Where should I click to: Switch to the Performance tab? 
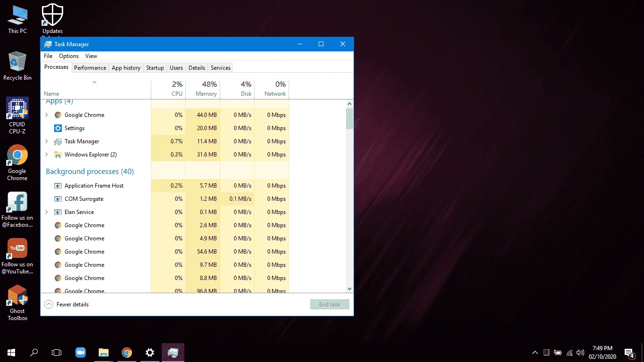pos(90,68)
